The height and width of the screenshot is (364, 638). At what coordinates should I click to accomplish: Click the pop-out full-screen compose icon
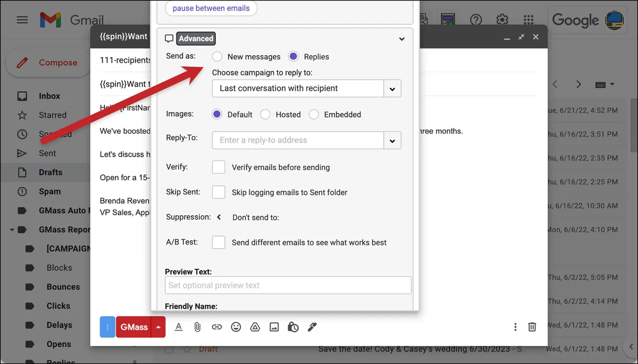tap(522, 37)
